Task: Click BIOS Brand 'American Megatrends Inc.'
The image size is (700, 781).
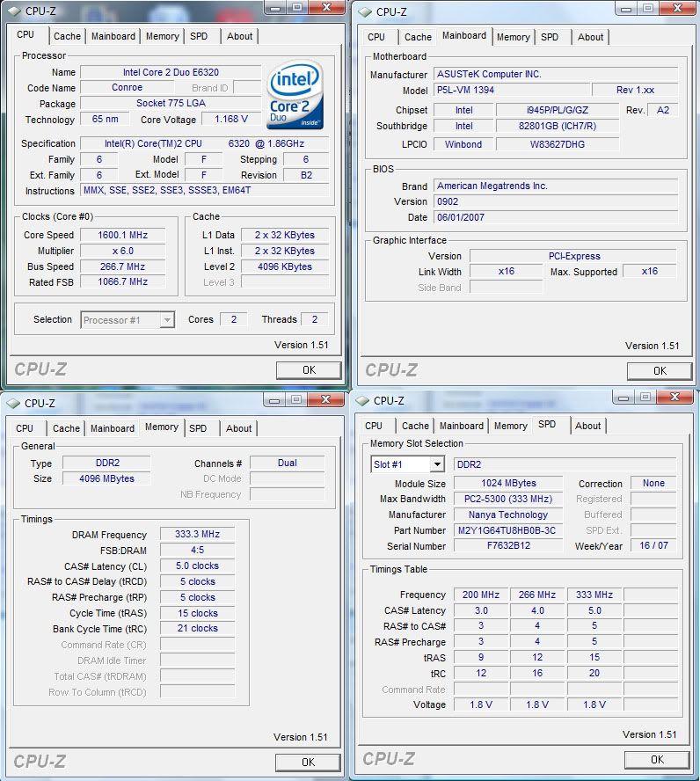Action: pos(556,186)
